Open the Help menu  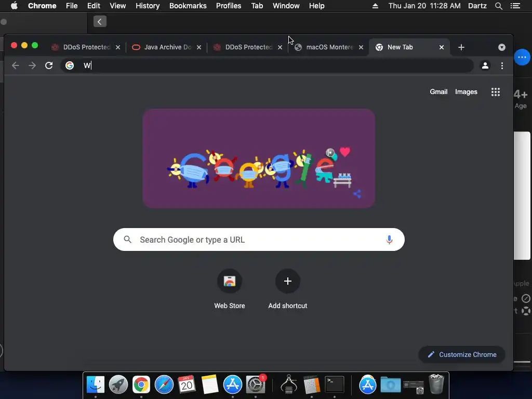pos(316,6)
